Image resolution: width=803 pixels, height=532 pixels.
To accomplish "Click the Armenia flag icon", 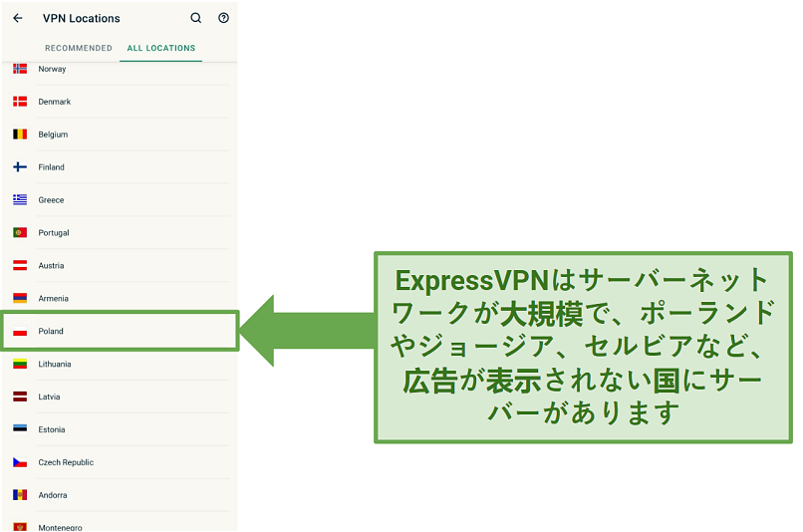I will coord(20,298).
